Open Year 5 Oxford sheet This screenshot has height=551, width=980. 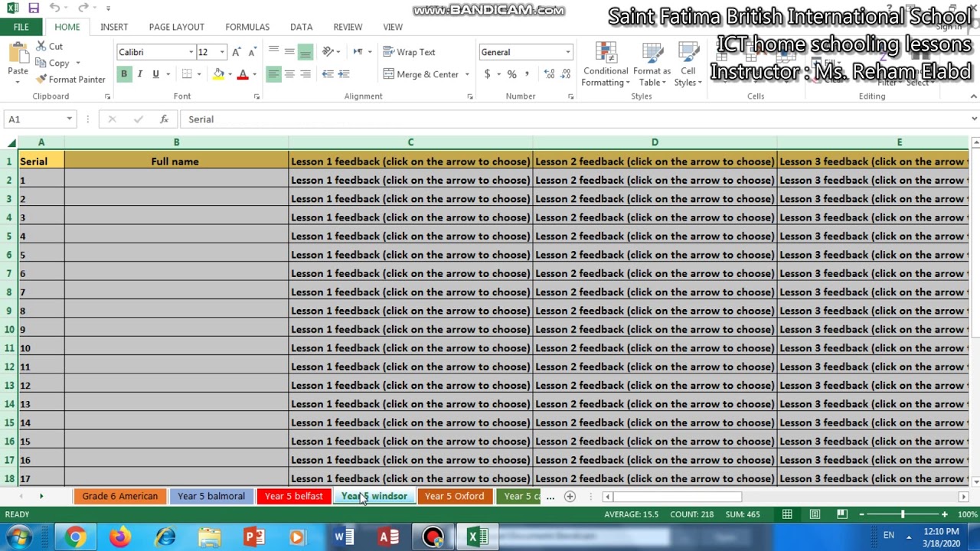pyautogui.click(x=455, y=497)
